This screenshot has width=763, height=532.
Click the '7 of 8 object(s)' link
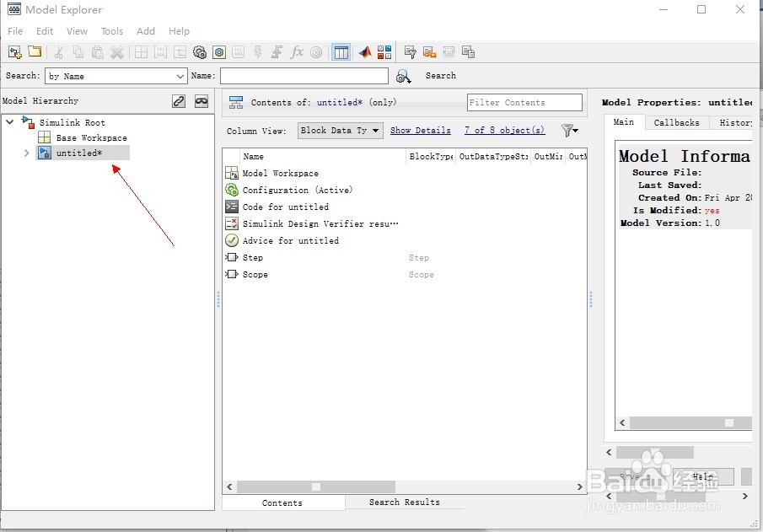[504, 130]
